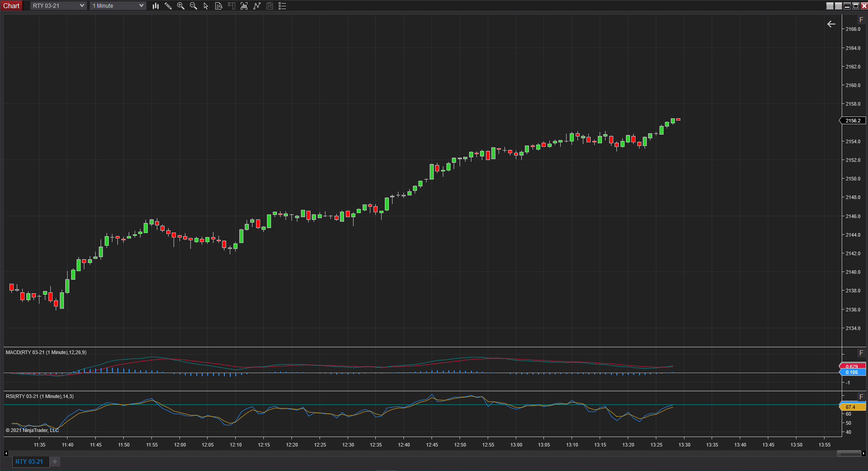Open the strategies icon in toolbar
868x471 pixels.
coord(270,6)
